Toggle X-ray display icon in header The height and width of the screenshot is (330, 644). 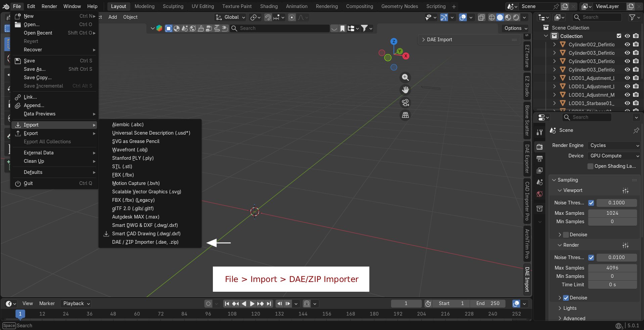(481, 17)
